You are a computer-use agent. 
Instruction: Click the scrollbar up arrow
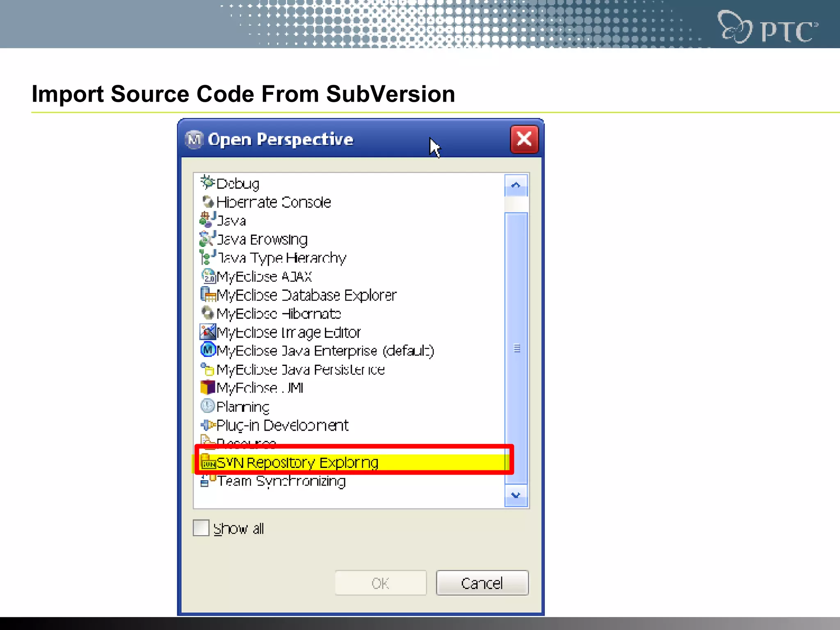(516, 185)
